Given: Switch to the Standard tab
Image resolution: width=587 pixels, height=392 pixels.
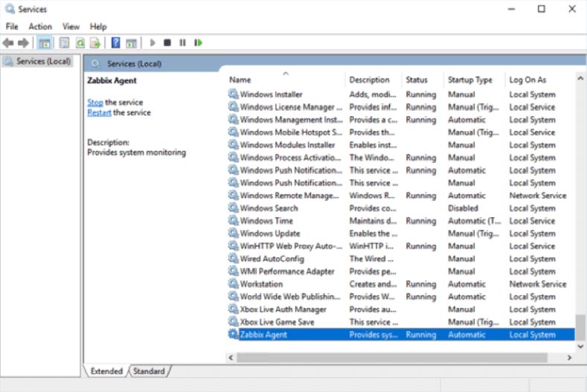Looking at the screenshot, I should pyautogui.click(x=149, y=371).
